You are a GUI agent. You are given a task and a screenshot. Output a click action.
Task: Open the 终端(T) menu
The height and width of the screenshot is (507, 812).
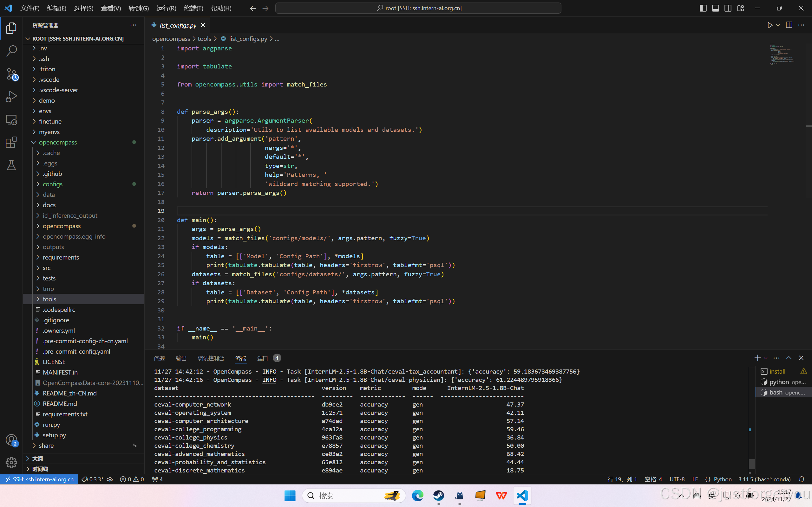pyautogui.click(x=193, y=8)
